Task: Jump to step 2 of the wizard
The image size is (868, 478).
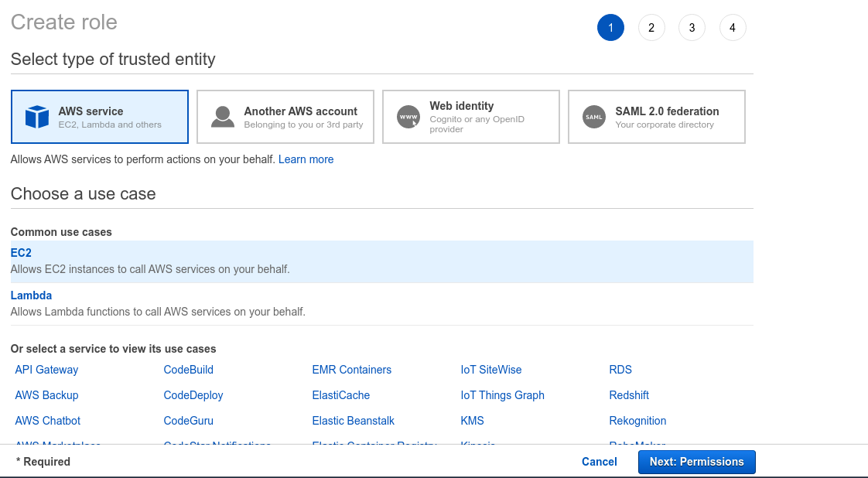Action: point(651,28)
